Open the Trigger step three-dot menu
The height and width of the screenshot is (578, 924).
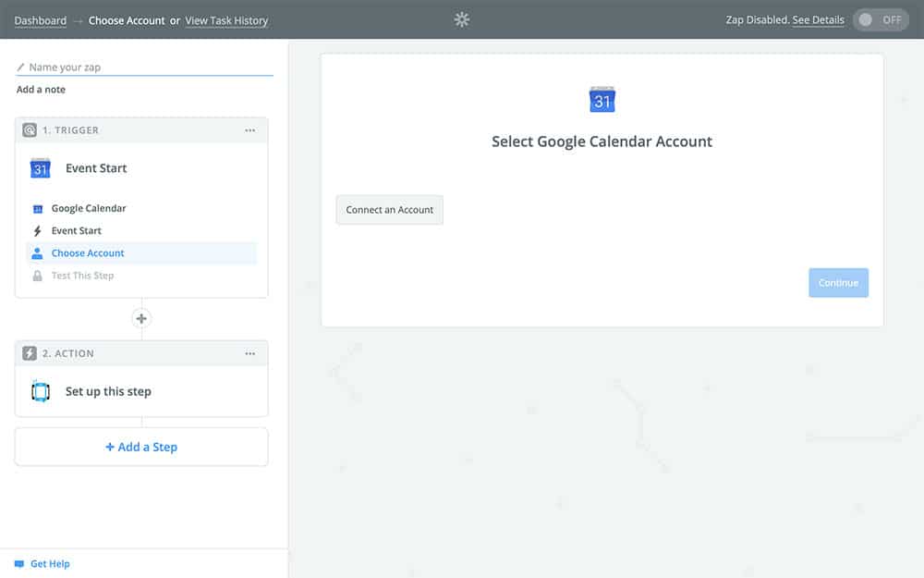pos(249,130)
